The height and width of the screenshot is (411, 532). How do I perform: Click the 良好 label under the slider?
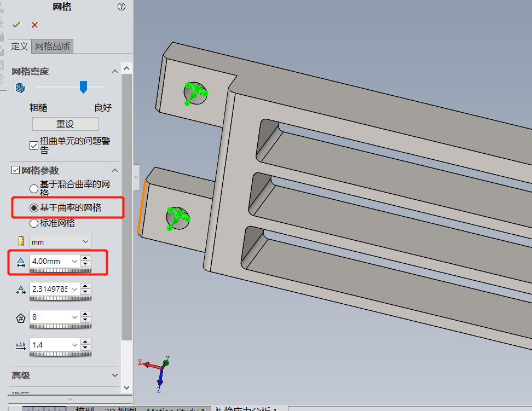(103, 108)
